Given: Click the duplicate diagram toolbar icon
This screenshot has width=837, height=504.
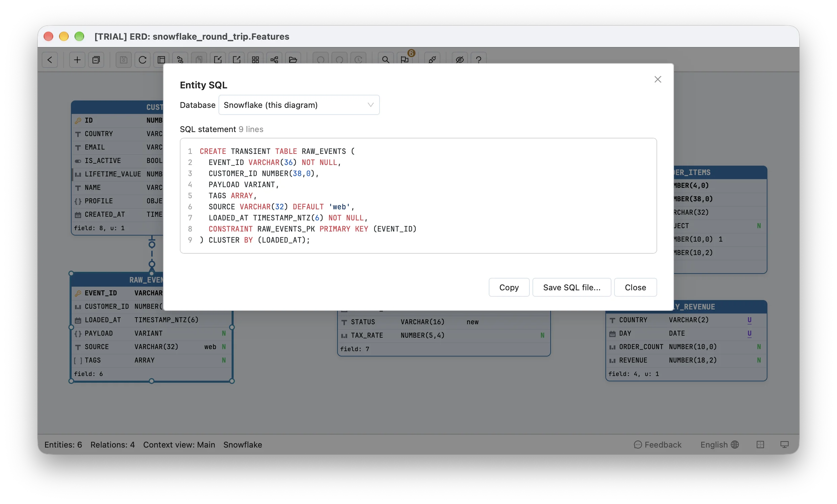Looking at the screenshot, I should [x=96, y=60].
